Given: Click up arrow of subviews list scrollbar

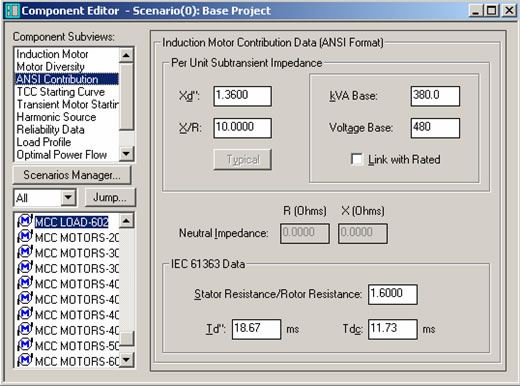Looking at the screenshot, I should 126,55.
